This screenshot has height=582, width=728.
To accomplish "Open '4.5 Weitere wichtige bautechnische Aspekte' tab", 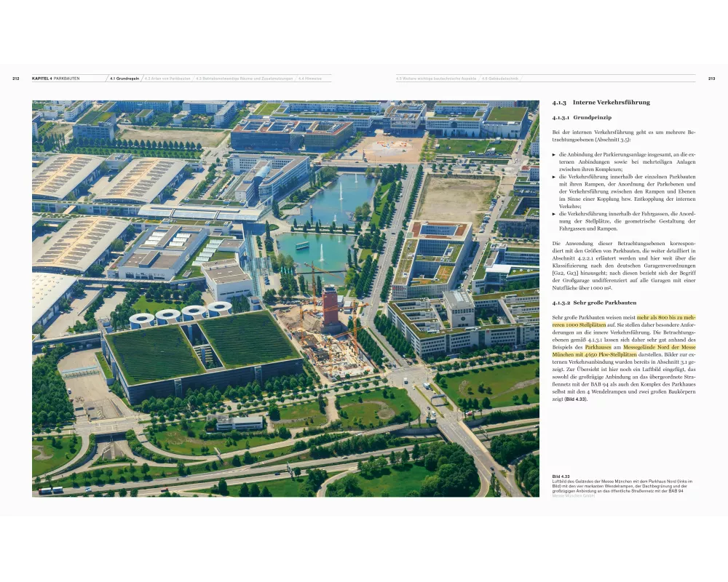I will (x=435, y=78).
